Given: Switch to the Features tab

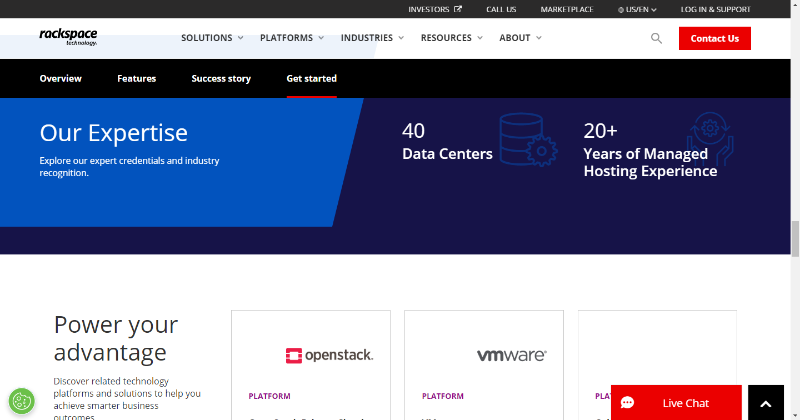Looking at the screenshot, I should point(137,79).
